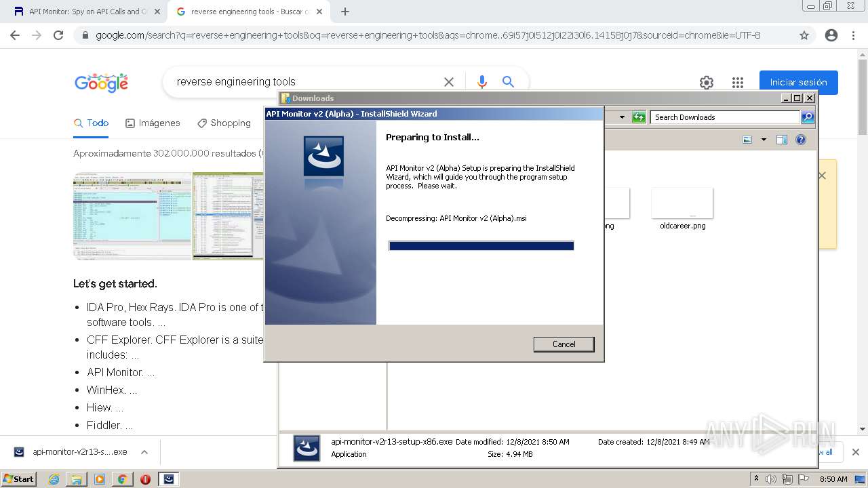Click the WinHex list item
Screen dimensions: 868x488
112,390
